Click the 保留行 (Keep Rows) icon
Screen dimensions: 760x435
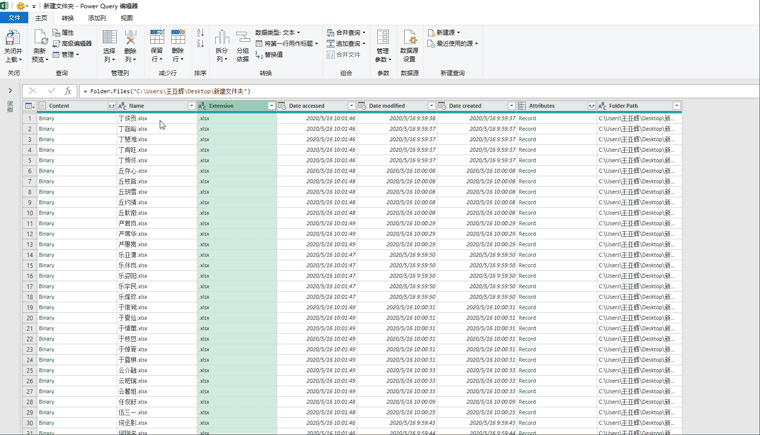(157, 37)
